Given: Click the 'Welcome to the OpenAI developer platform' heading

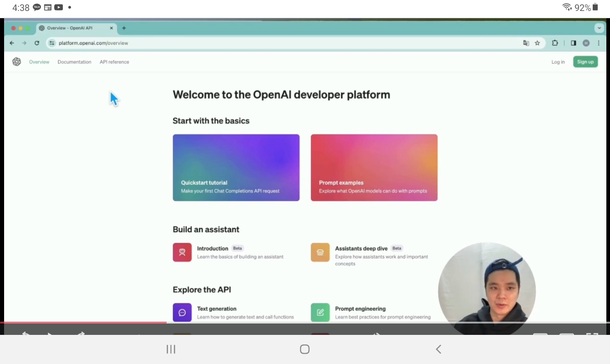Looking at the screenshot, I should pos(281,95).
